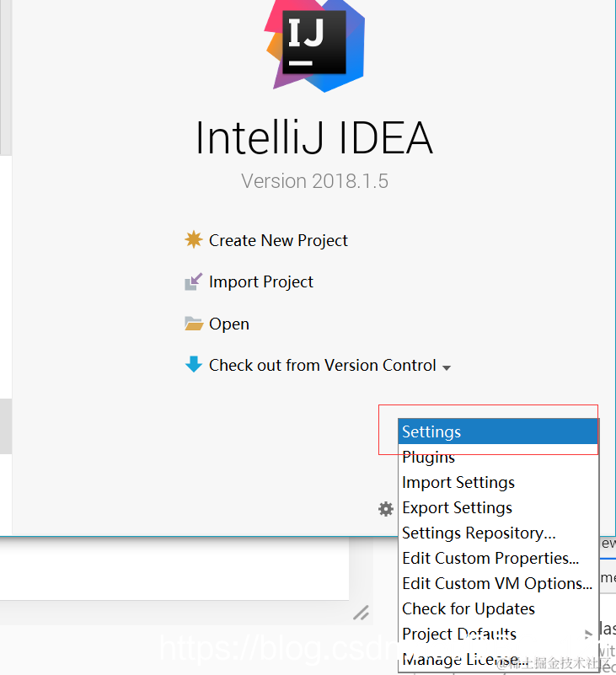Expand Project Defaults submenu arrow

[x=588, y=634]
